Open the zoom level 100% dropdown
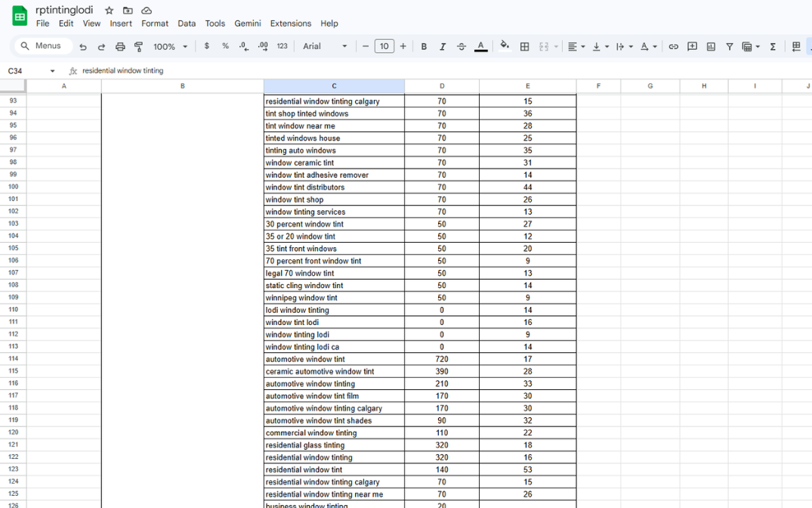 coord(170,47)
